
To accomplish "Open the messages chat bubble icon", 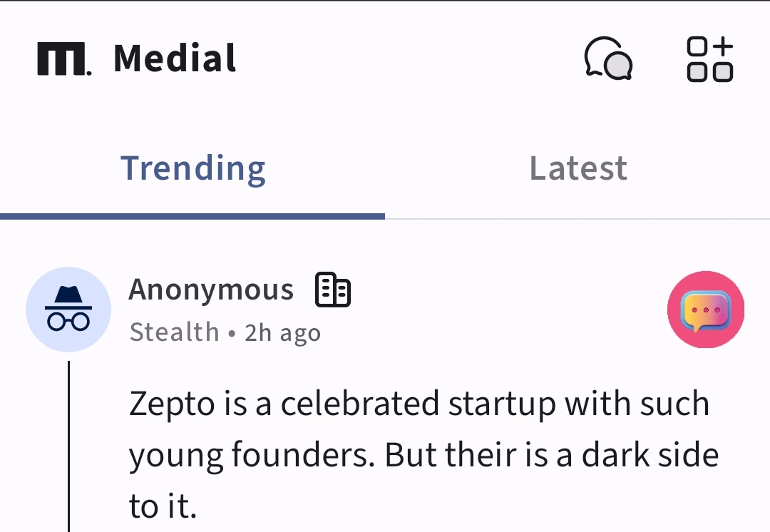I will coord(608,57).
